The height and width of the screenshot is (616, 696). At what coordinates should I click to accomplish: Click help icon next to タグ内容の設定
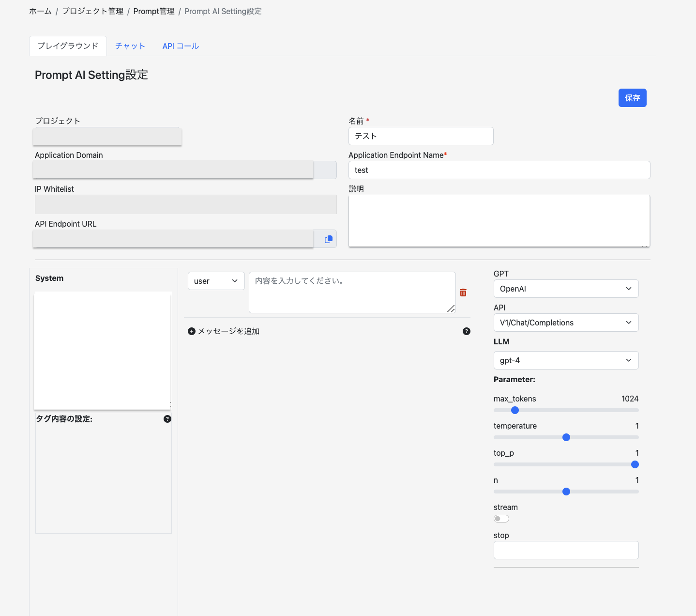pos(167,419)
